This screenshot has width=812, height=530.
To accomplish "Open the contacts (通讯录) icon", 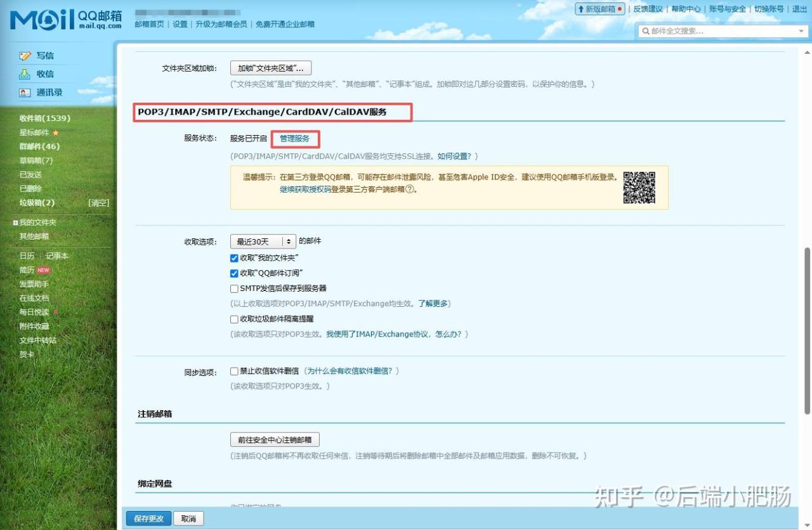I will (x=25, y=93).
